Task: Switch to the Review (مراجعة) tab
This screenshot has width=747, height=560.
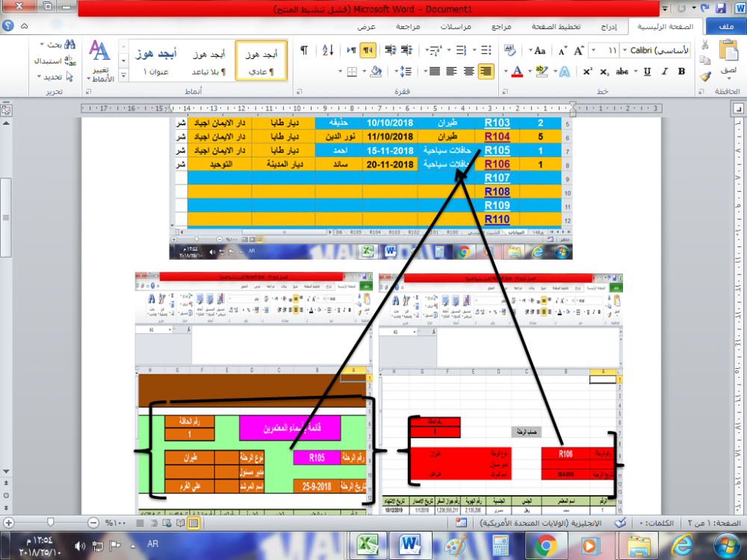Action: [x=408, y=27]
